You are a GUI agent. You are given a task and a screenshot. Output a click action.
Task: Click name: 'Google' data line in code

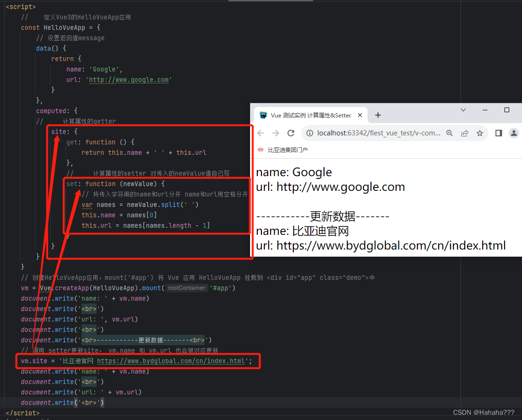[x=94, y=69]
